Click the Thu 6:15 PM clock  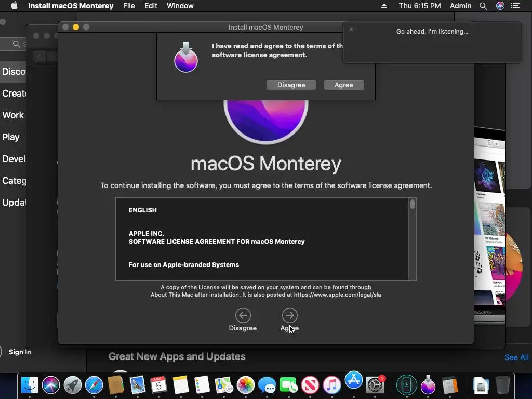click(420, 6)
